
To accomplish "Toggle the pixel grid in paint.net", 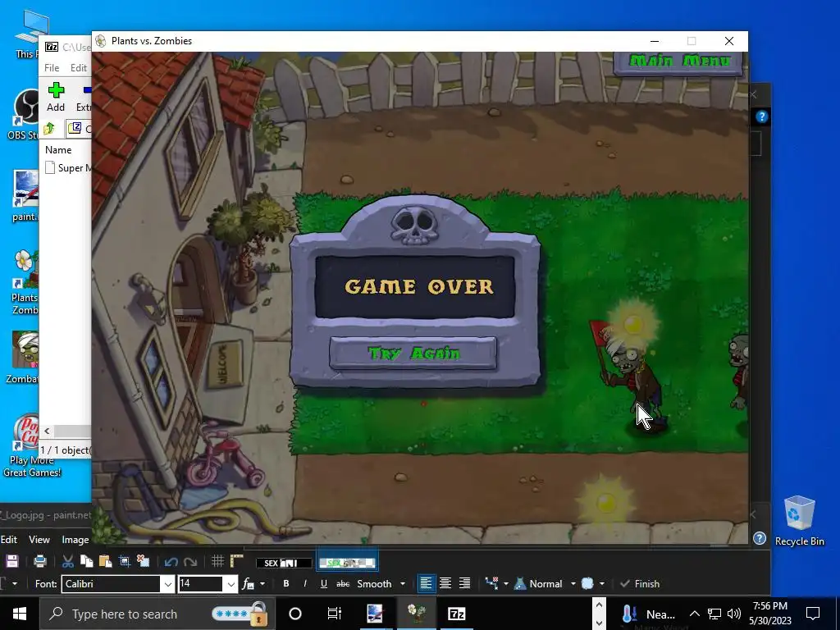I will click(217, 561).
